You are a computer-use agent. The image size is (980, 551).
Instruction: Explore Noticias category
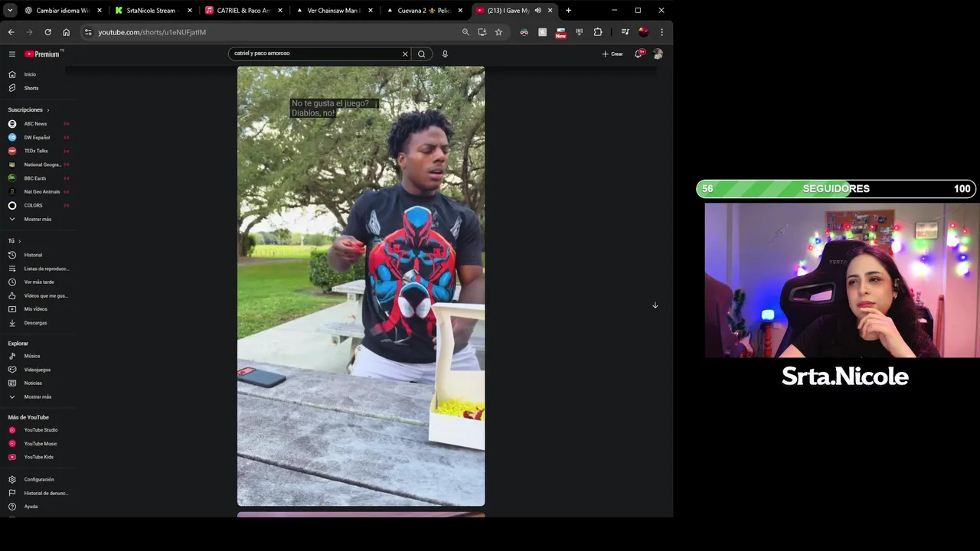34,383
